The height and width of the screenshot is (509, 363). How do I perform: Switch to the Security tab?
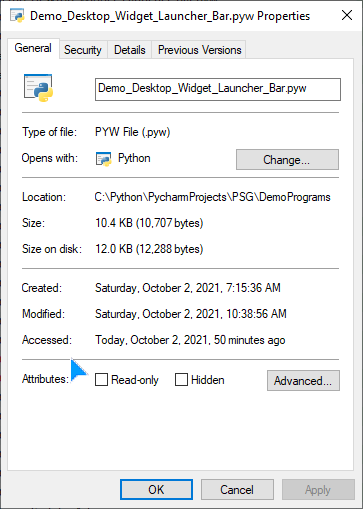[x=83, y=50]
